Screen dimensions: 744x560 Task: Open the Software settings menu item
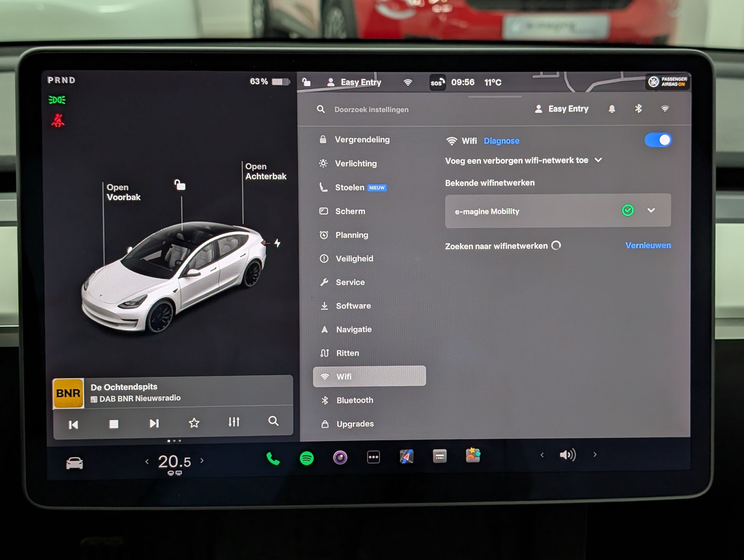(353, 306)
